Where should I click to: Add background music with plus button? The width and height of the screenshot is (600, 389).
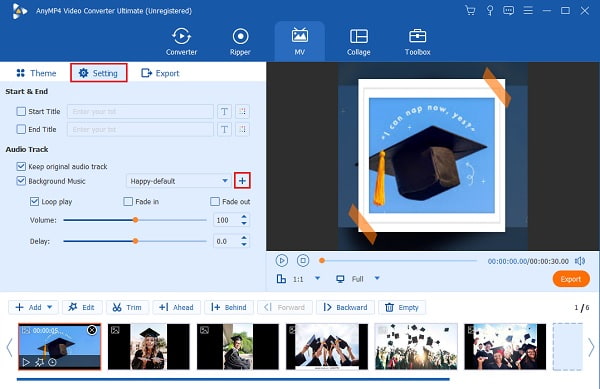click(242, 181)
